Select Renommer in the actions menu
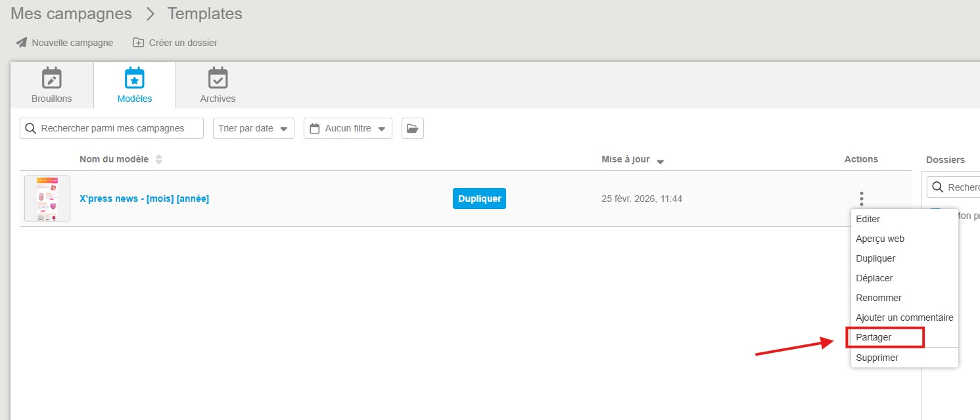The width and height of the screenshot is (980, 420). [x=878, y=298]
